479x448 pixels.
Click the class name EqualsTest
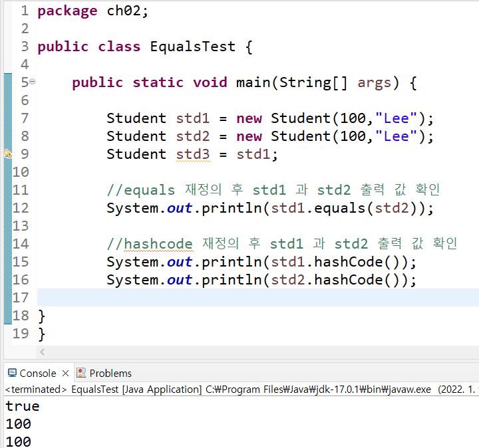click(x=193, y=47)
